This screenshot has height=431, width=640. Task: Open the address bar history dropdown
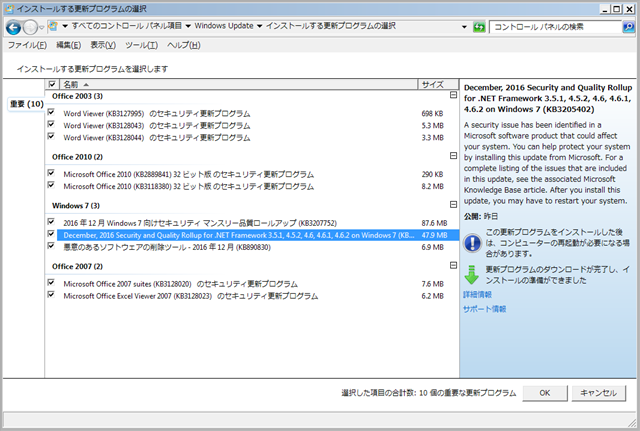coord(464,27)
